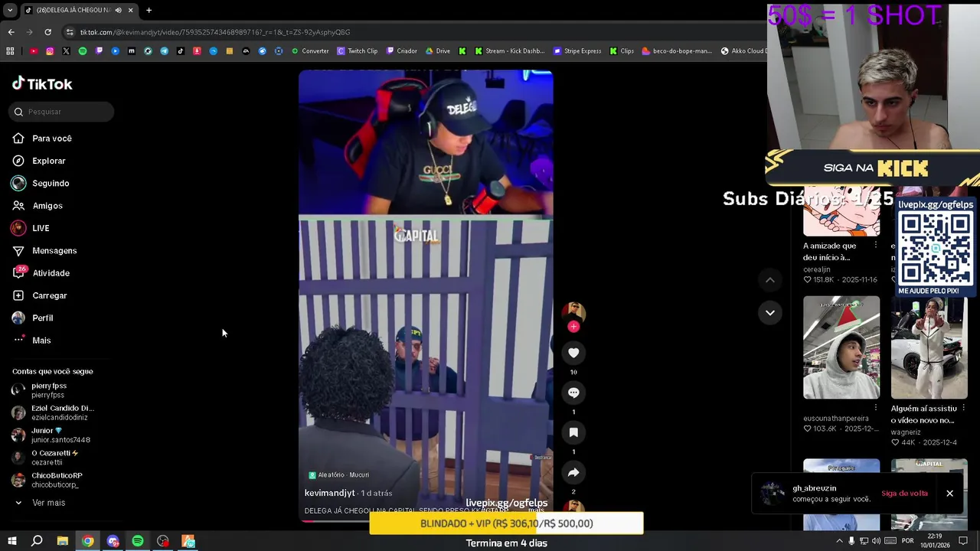Open the Carregar upload page
The image size is (980, 551).
tap(40, 295)
